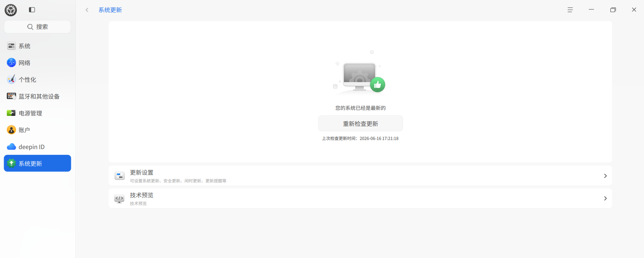The width and height of the screenshot is (644, 258).
Task: Open 蓝牙和其他设备 settings page
Action: click(x=37, y=96)
